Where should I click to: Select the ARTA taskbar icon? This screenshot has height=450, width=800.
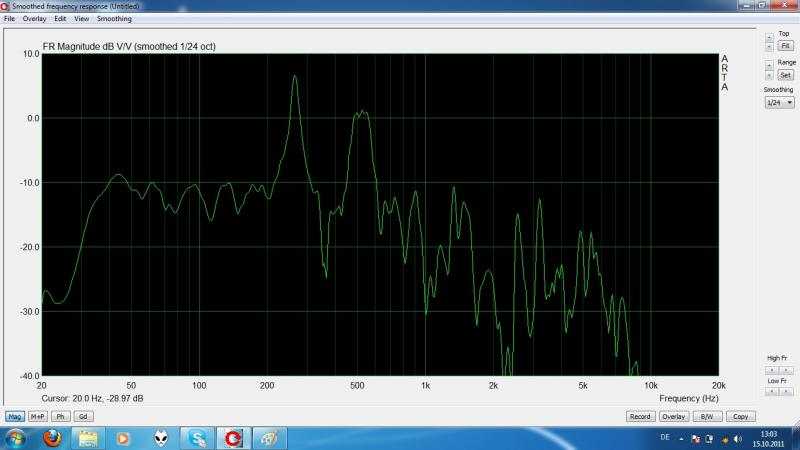point(233,438)
